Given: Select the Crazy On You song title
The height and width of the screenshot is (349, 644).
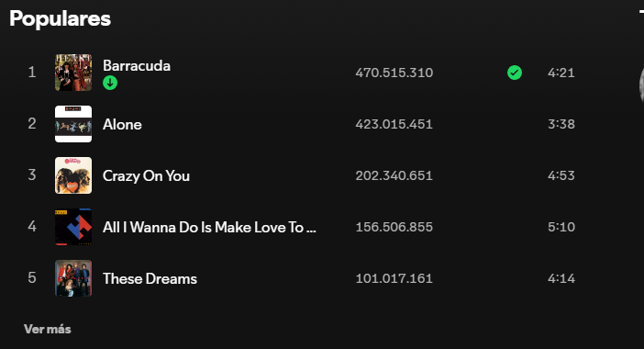Looking at the screenshot, I should [x=146, y=176].
